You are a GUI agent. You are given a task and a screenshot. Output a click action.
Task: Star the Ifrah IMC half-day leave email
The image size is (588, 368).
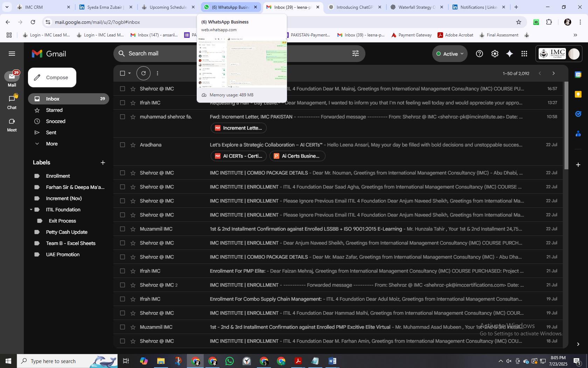[133, 103]
